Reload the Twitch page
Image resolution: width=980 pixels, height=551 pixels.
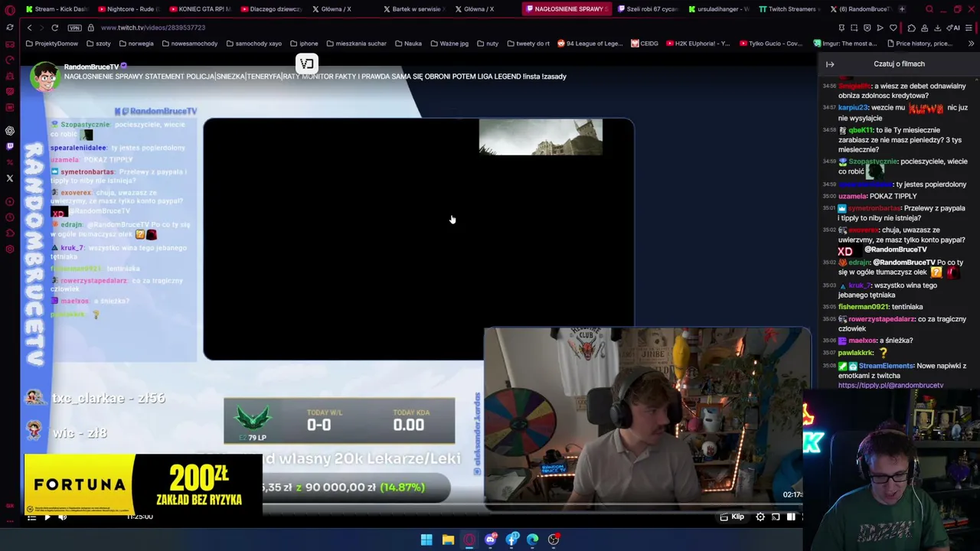pos(55,28)
